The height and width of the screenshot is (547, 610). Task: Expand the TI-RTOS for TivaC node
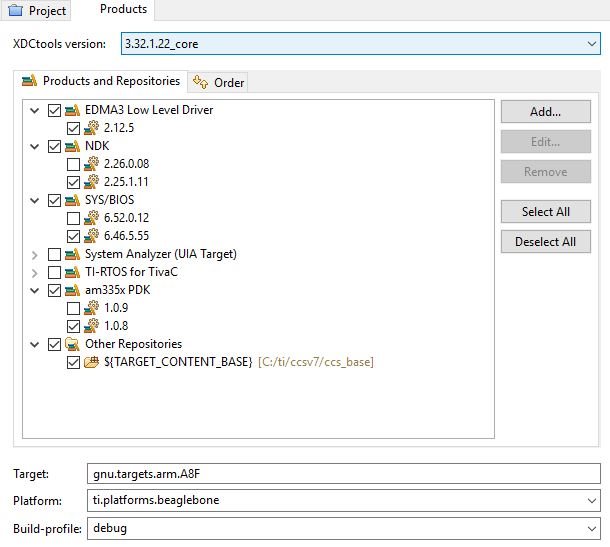tap(35, 273)
